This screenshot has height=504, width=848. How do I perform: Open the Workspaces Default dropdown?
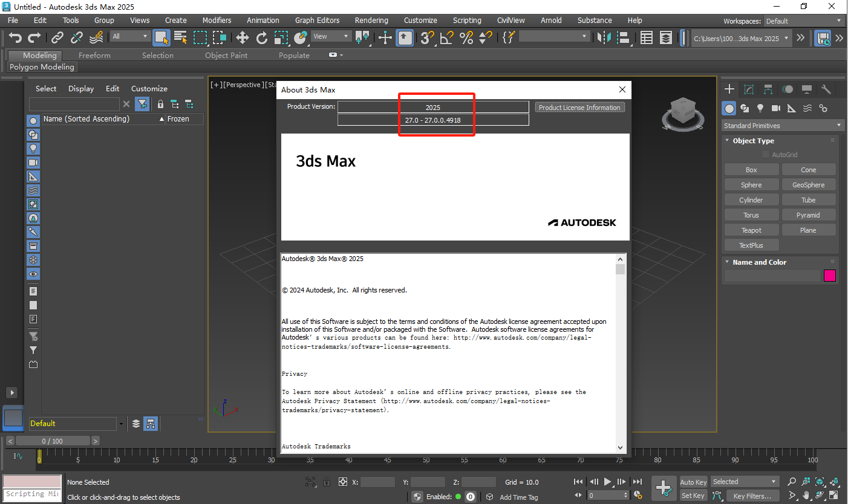click(x=803, y=21)
